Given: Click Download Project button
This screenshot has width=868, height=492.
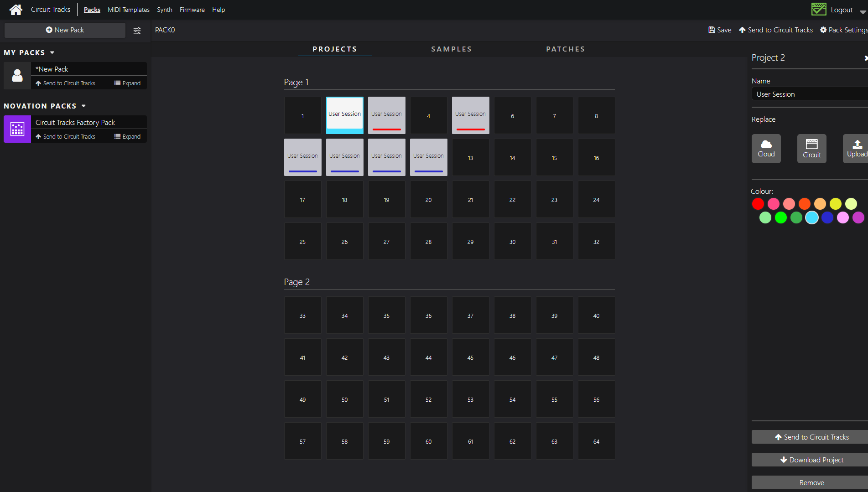Looking at the screenshot, I should (x=810, y=460).
